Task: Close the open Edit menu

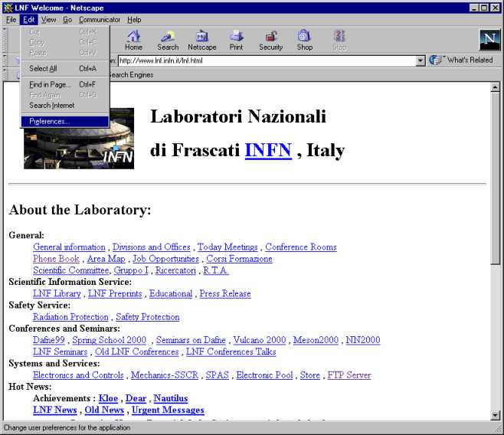Action: 28,20
